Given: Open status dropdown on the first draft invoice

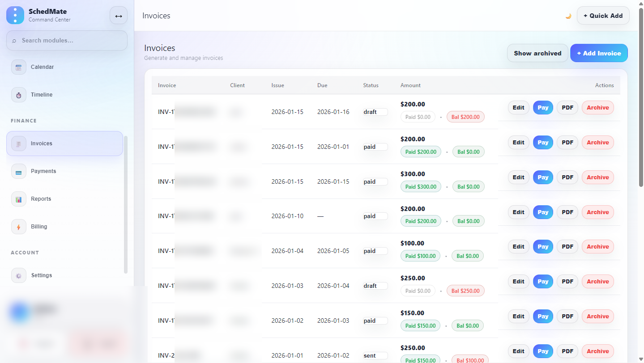Looking at the screenshot, I should pos(375,111).
